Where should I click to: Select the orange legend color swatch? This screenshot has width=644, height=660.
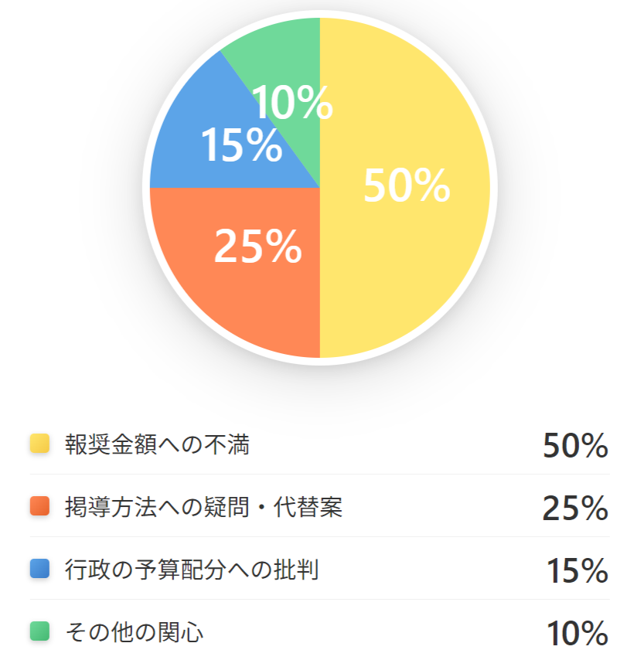[x=39, y=506]
